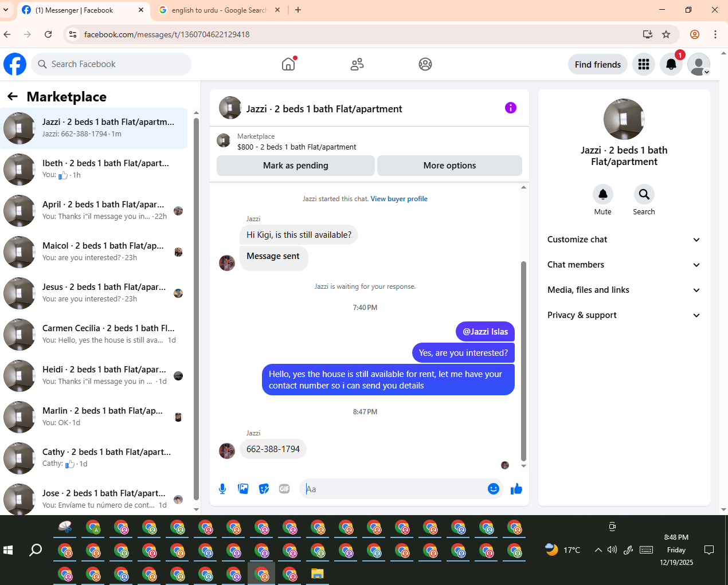Open Facebook home via the logo
728x585 pixels.
15,64
